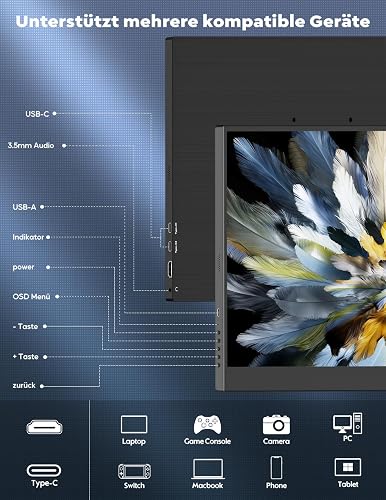
Task: Click the Camera icon
Action: coord(276,424)
